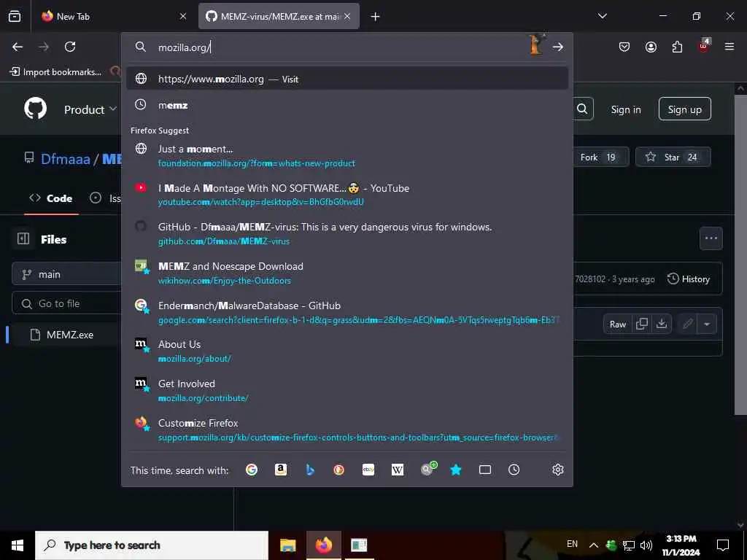
Task: Copy raw file icon button
Action: click(642, 324)
